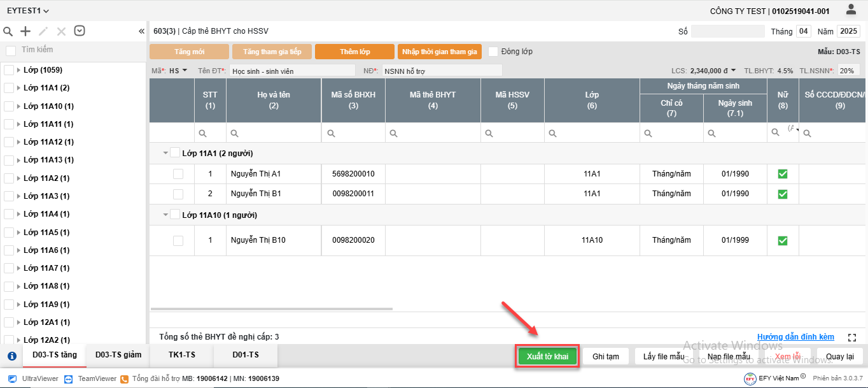Toggle fullscreen view of the table
The height and width of the screenshot is (388, 868).
(x=853, y=337)
